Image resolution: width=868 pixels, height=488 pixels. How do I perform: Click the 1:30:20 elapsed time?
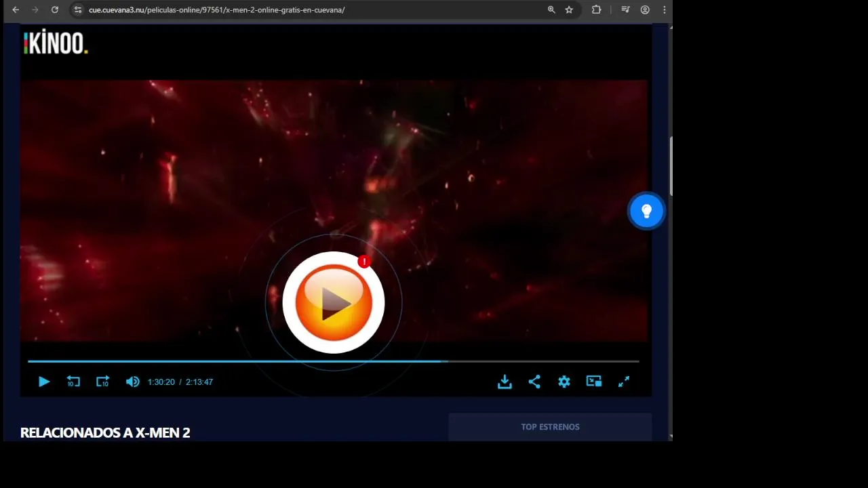tap(161, 382)
